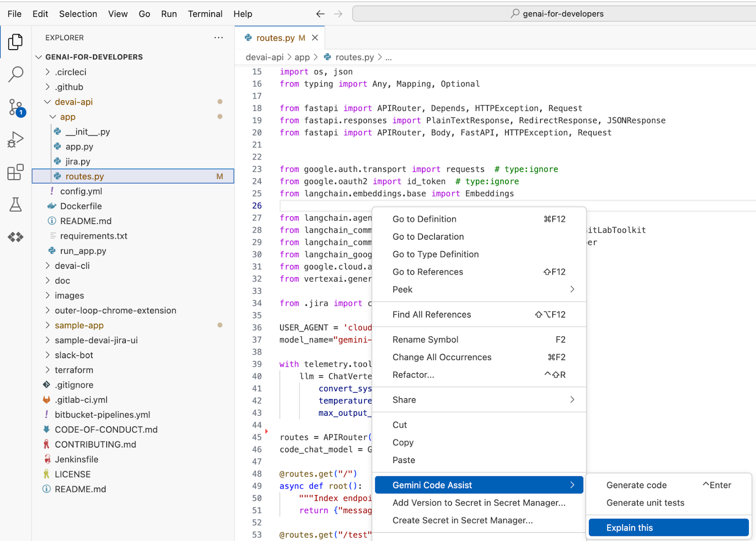Click the Explorer more actions ellipsis
The height and width of the screenshot is (541, 756).
pyautogui.click(x=218, y=38)
